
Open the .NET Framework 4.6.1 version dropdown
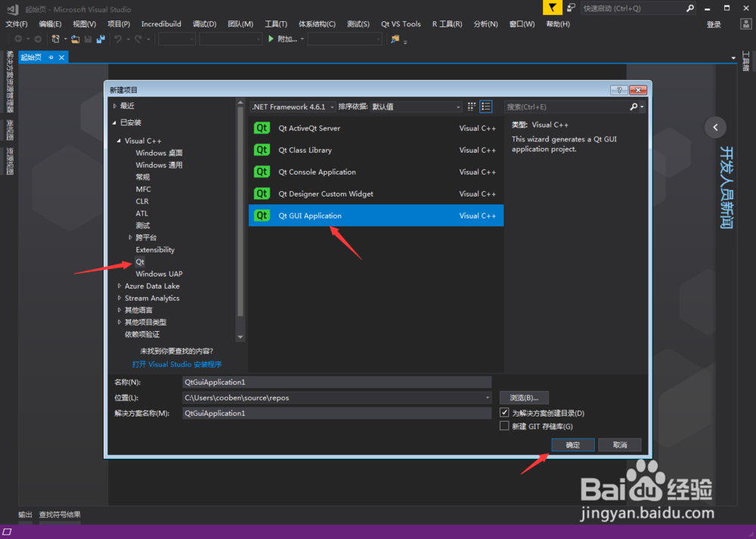click(x=293, y=107)
